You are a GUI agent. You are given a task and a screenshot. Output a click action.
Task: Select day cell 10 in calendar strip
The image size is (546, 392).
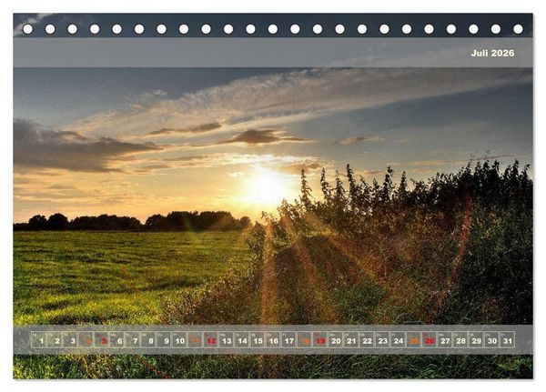point(179,340)
